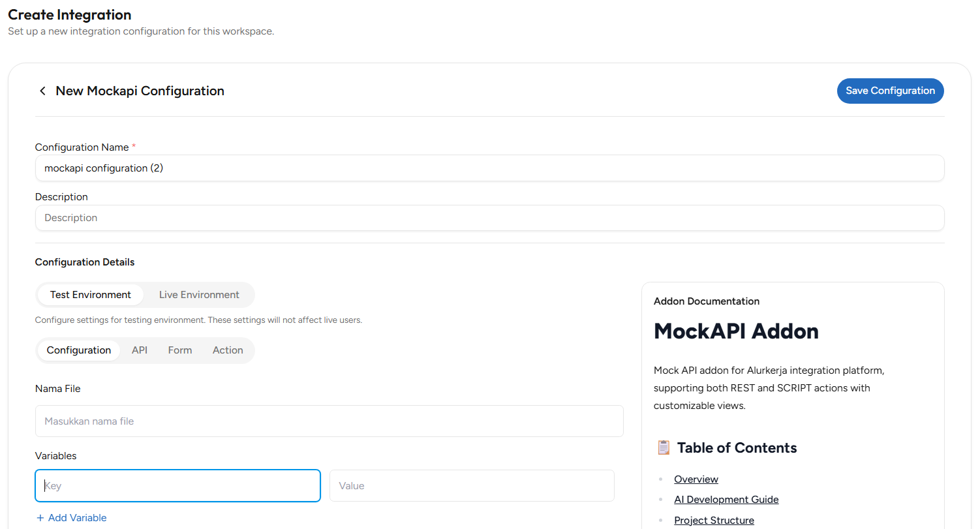Click the clipboard icon beside Table of Contents
The width and height of the screenshot is (980, 529).
point(663,448)
